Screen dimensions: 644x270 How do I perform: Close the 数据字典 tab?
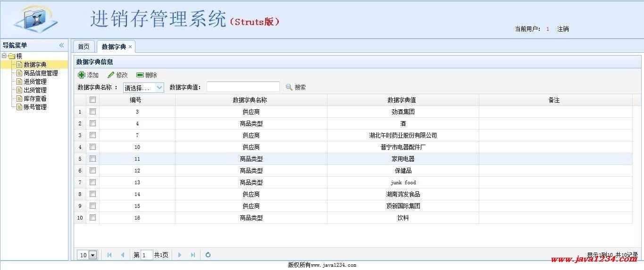130,47
